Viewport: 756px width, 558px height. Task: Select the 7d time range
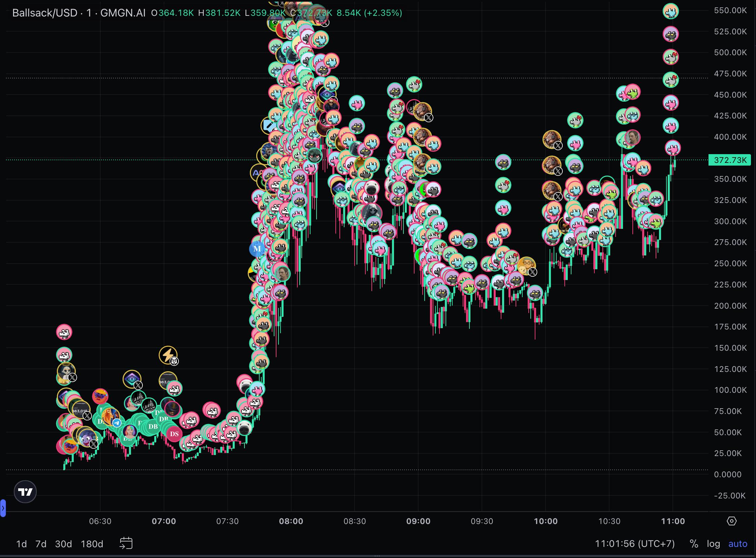point(41,544)
